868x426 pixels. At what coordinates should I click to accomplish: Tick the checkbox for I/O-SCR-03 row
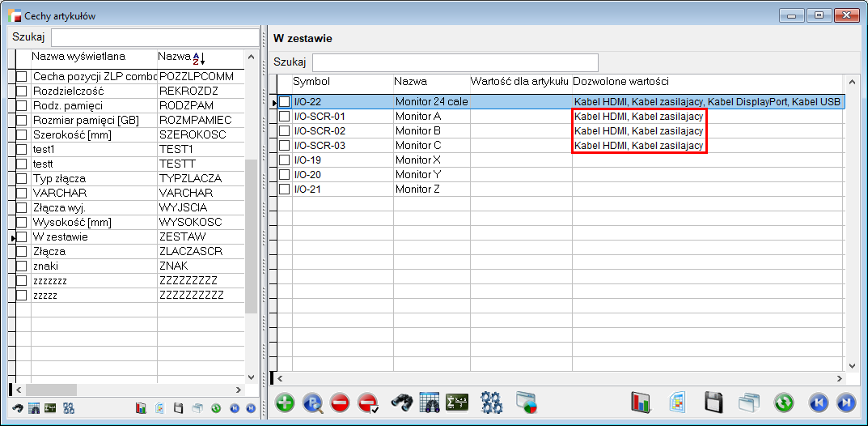(285, 145)
